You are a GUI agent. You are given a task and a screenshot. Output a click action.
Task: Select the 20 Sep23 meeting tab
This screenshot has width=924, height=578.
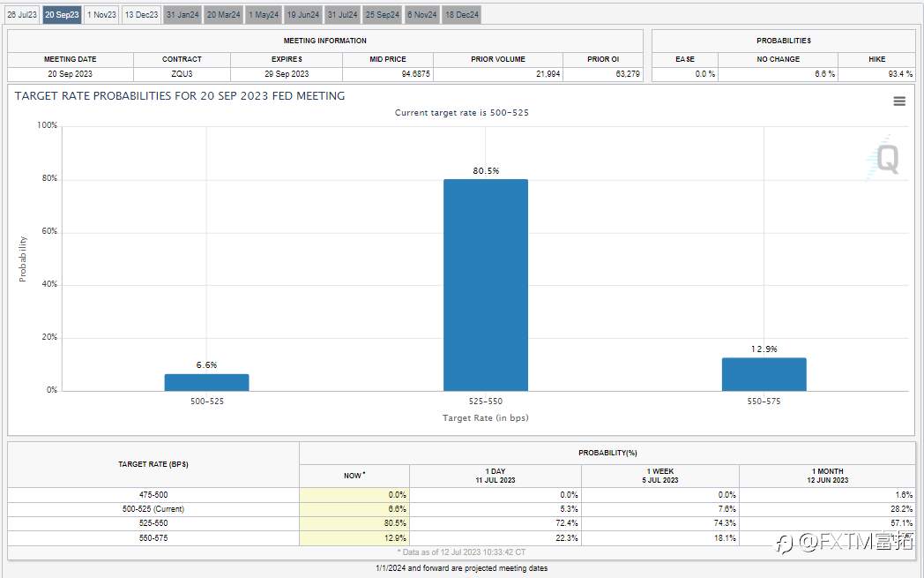click(62, 15)
